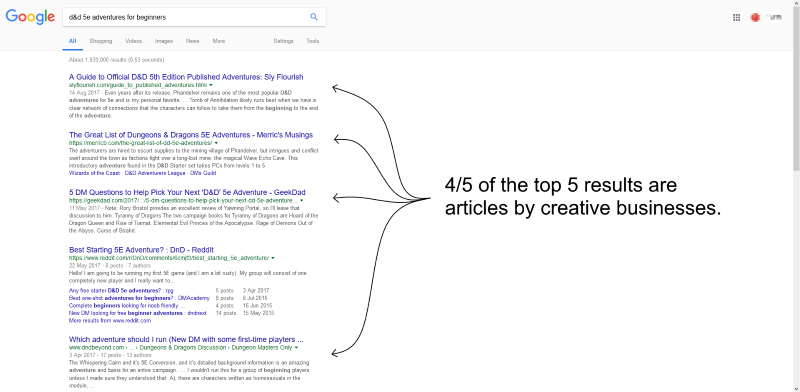
Task: Expand dropdown arrow beside slyflourish.com URL
Action: [x=211, y=85]
